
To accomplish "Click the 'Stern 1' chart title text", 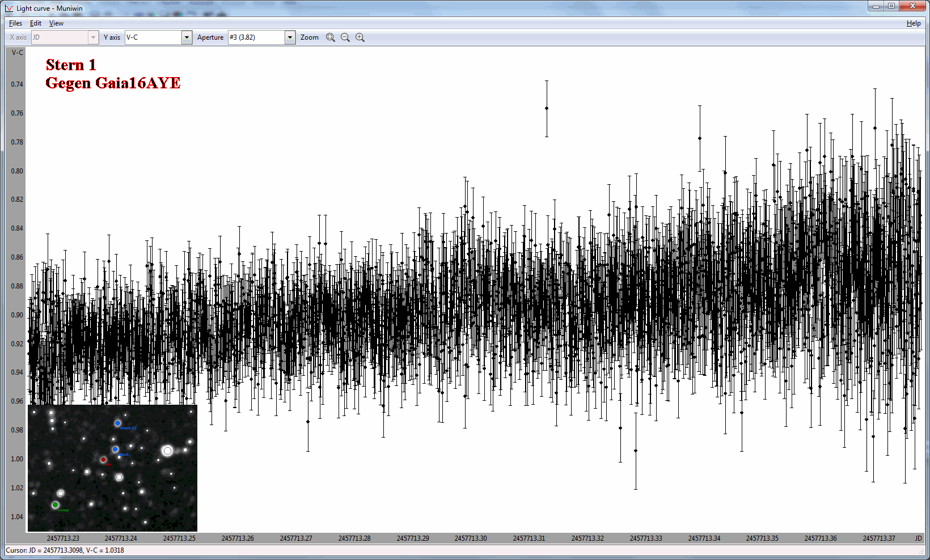I will [71, 65].
